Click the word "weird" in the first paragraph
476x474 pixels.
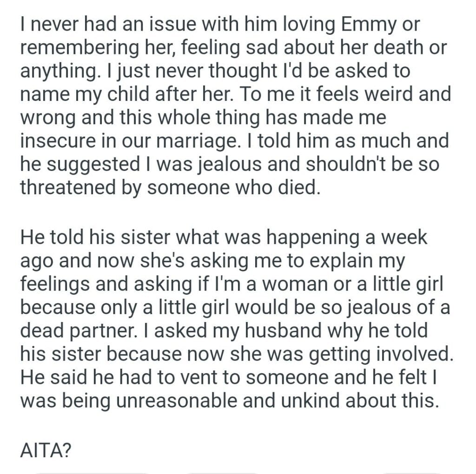tap(383, 94)
